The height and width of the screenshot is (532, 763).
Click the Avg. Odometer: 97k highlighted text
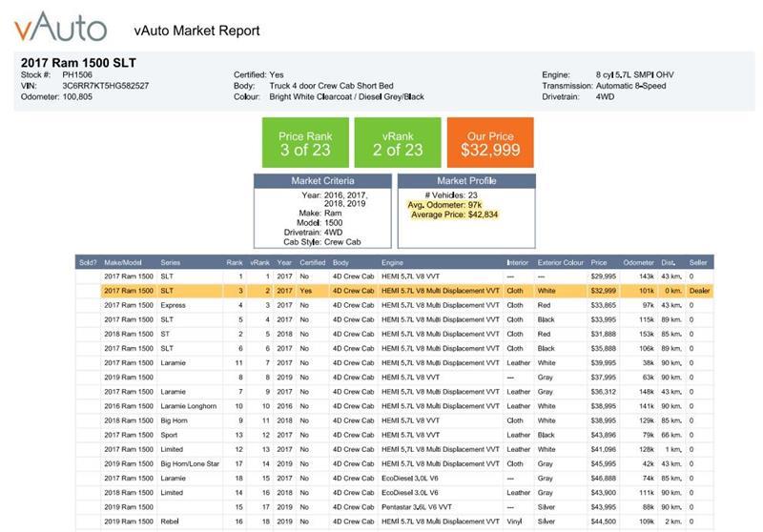444,205
